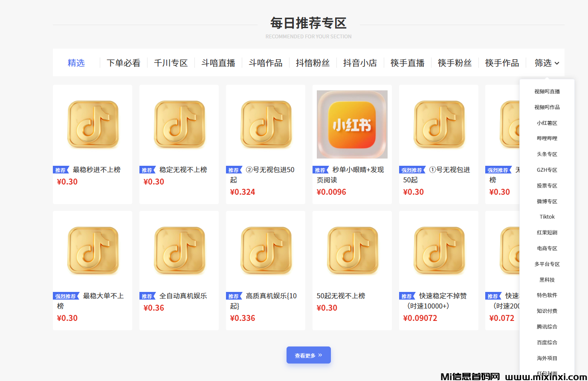Click the gold icon for 最稳秒进不上榜
Screen dimensions: 588x381
click(x=93, y=124)
